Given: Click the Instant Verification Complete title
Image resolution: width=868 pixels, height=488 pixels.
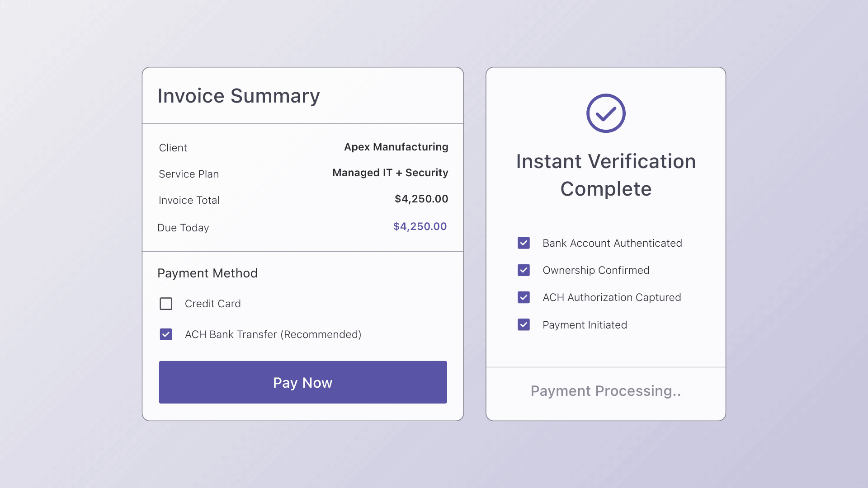Looking at the screenshot, I should coord(605,175).
